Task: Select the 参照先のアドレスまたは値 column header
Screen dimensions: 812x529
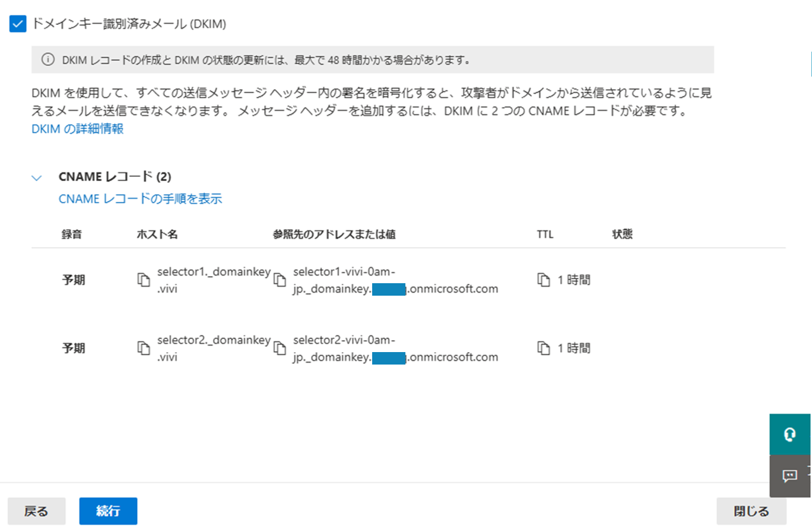Action: coord(334,234)
